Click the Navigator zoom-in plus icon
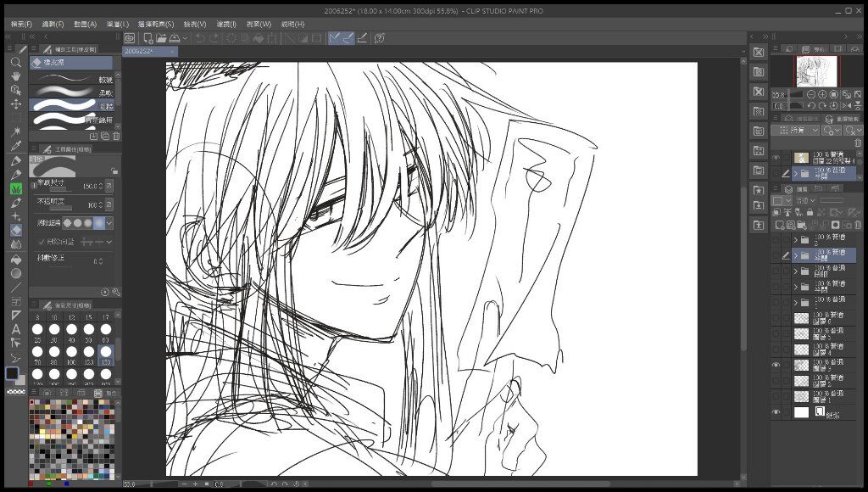 pos(822,95)
